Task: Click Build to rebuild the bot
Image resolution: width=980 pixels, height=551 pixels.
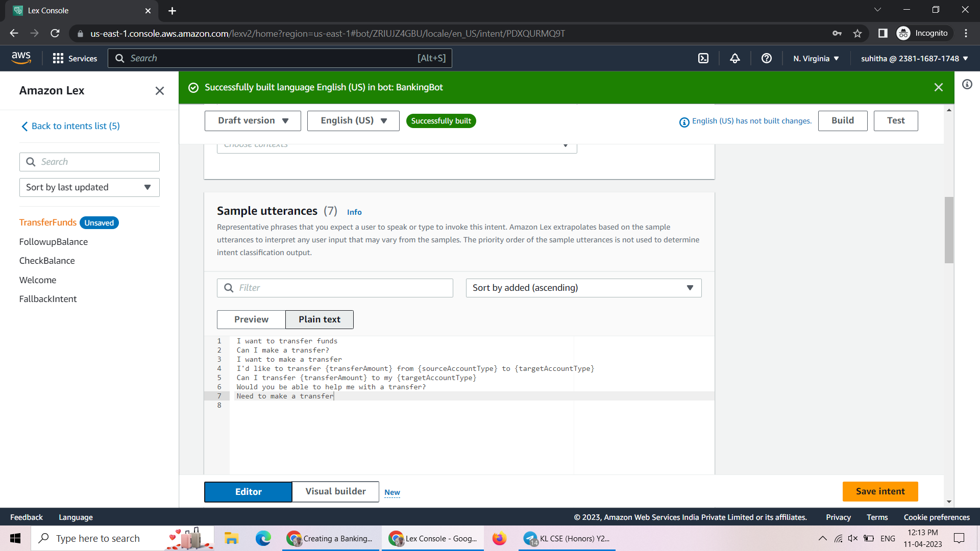Action: pyautogui.click(x=842, y=120)
